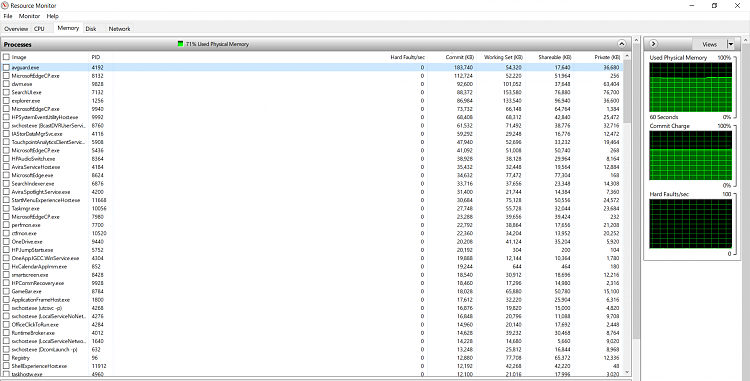Select the StartMenuExperienceHost.exe process name

click(x=45, y=200)
